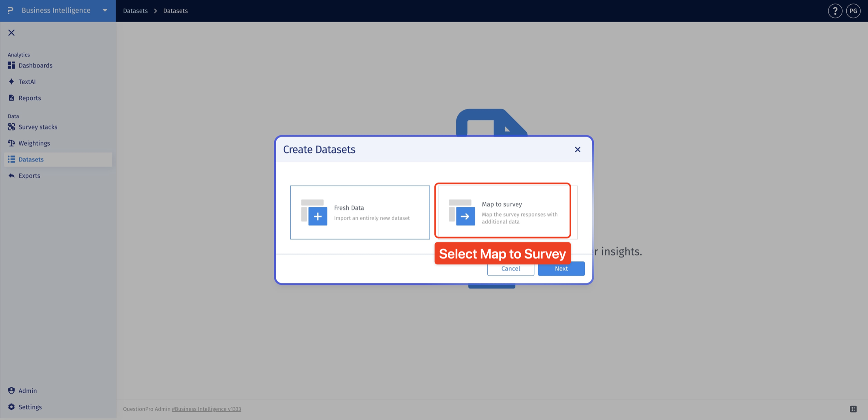Select Datasets in the sidebar
Image resolution: width=868 pixels, height=420 pixels.
coord(58,159)
